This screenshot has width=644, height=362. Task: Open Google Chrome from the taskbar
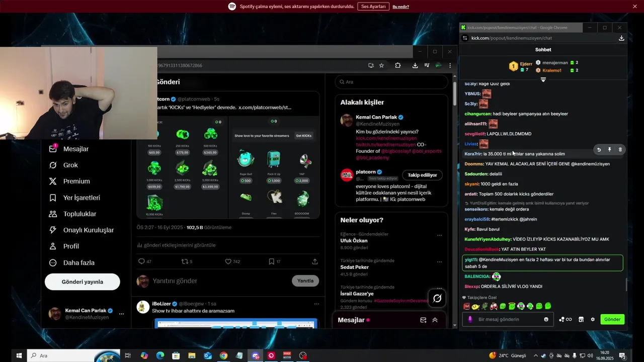click(x=223, y=355)
